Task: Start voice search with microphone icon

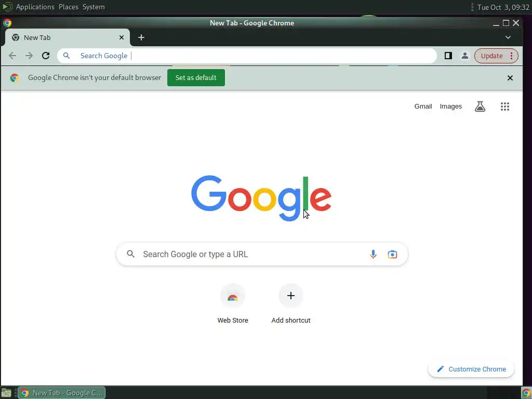Action: tap(373, 254)
